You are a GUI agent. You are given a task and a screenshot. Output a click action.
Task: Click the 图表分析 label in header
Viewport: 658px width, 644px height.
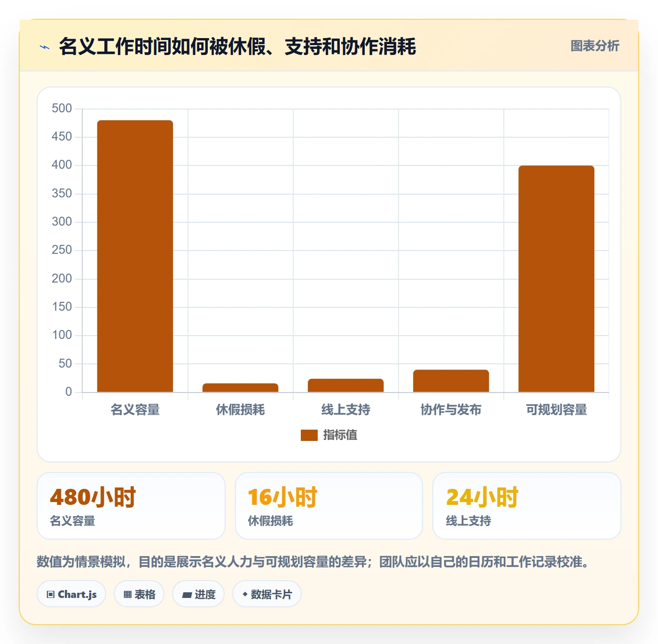click(x=595, y=46)
